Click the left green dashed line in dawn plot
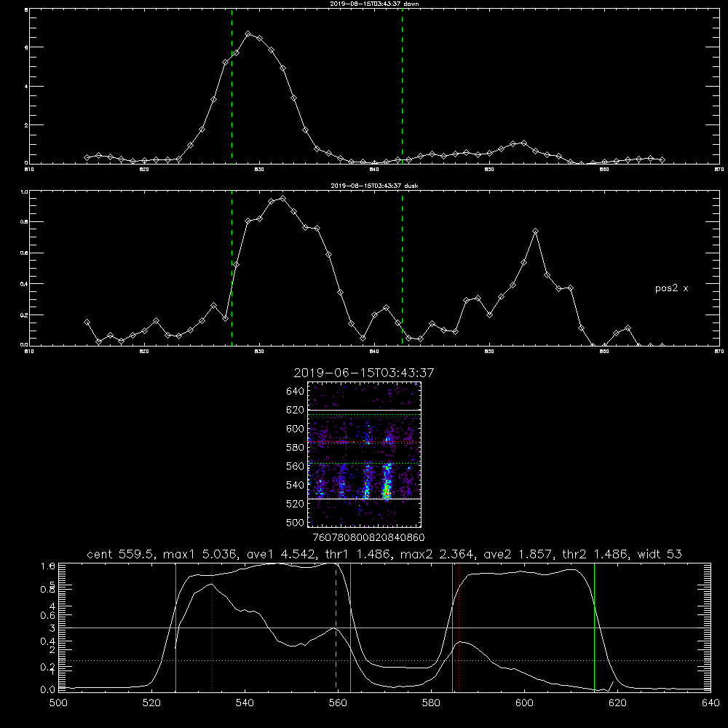Screen dimensions: 728x728 [232, 87]
